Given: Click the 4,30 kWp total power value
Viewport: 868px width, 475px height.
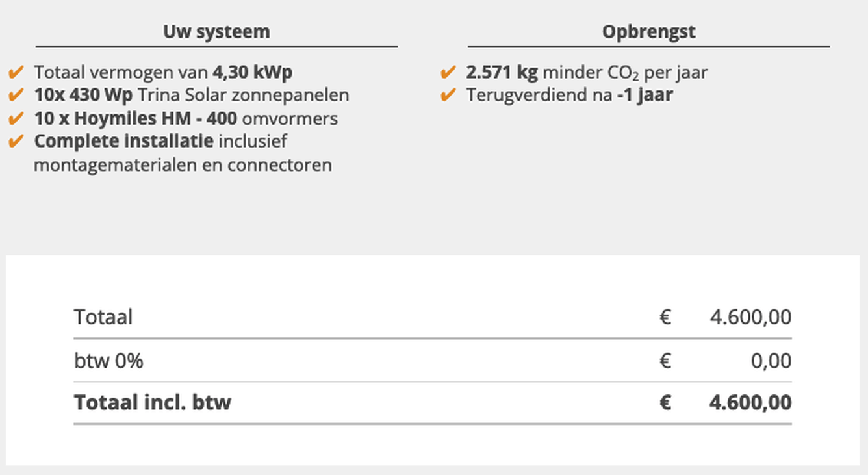Looking at the screenshot, I should (x=252, y=72).
